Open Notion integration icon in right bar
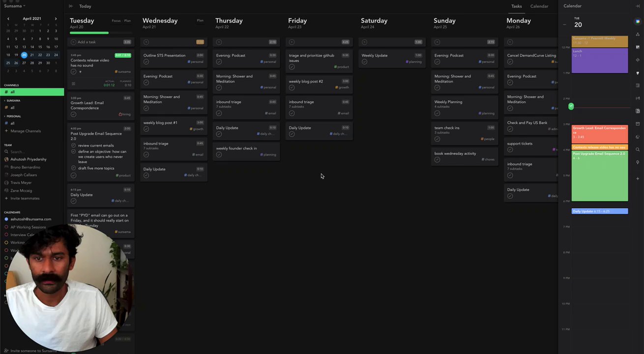The height and width of the screenshot is (354, 644). pyautogui.click(x=638, y=111)
